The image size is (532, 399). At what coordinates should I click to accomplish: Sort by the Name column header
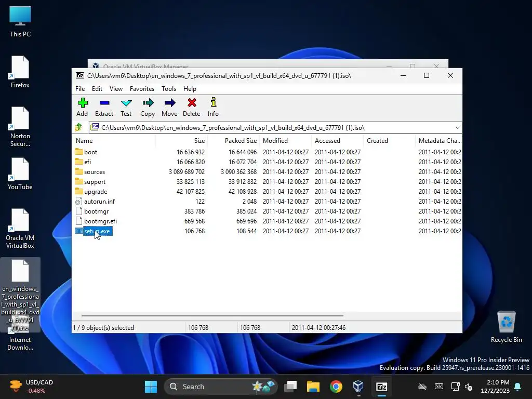114,140
